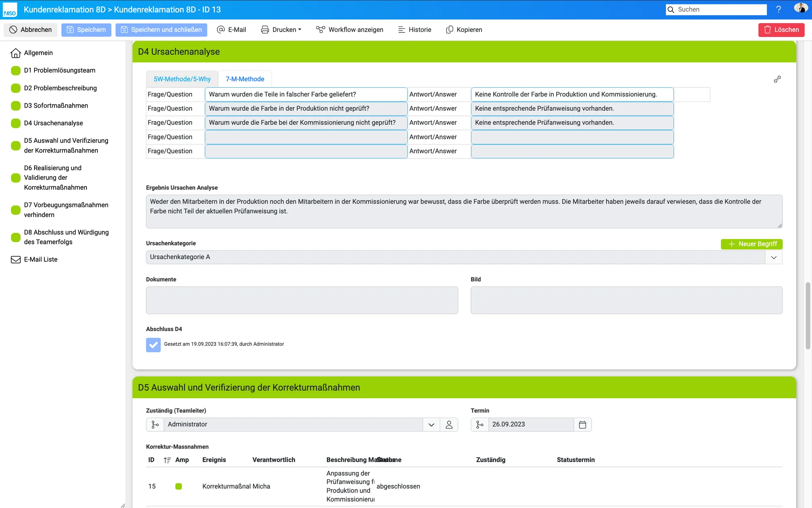Image resolution: width=812 pixels, height=508 pixels.
Task: Click the green status dot for D3 Sofortmaßnahmen
Action: pyautogui.click(x=15, y=106)
